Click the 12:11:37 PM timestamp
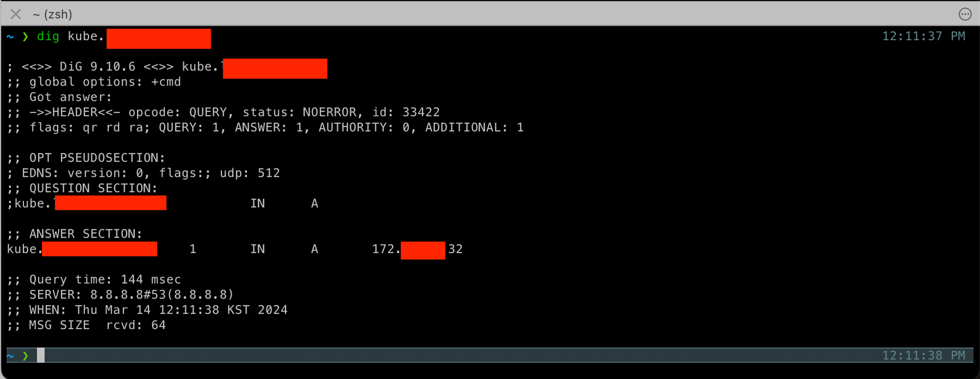980x379 pixels. pos(923,36)
